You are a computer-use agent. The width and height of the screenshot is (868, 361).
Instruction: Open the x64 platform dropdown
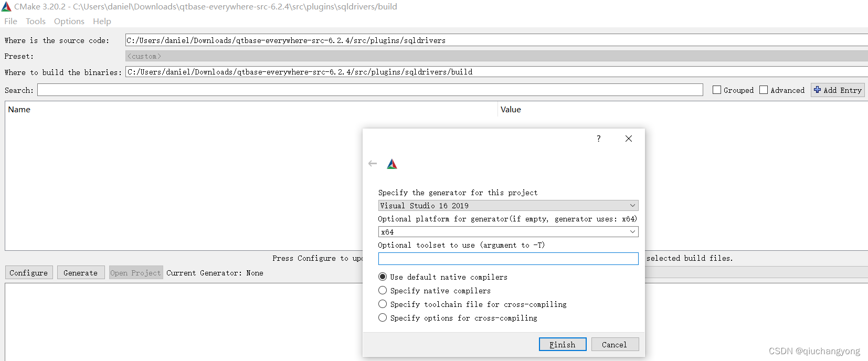(x=508, y=231)
